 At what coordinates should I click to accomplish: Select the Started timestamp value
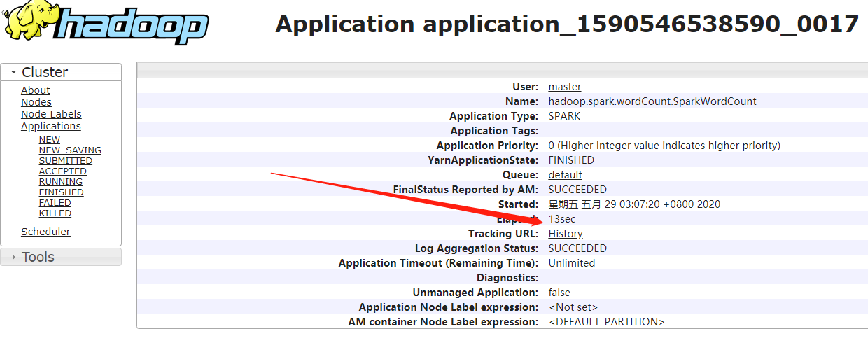[x=634, y=204]
